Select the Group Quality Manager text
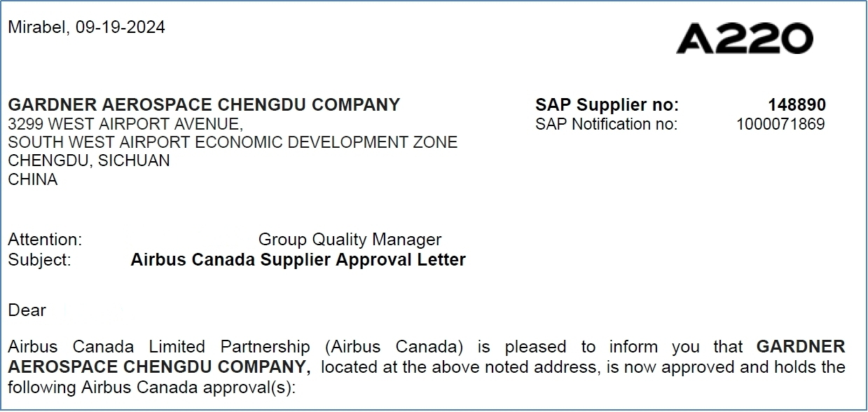This screenshot has width=868, height=412. tap(350, 240)
